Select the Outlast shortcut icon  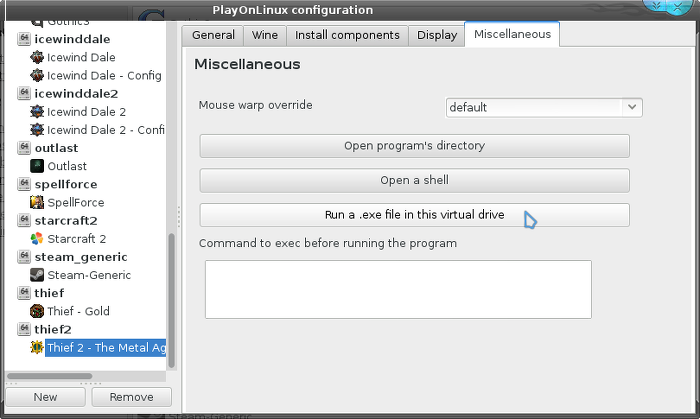pyautogui.click(x=37, y=166)
